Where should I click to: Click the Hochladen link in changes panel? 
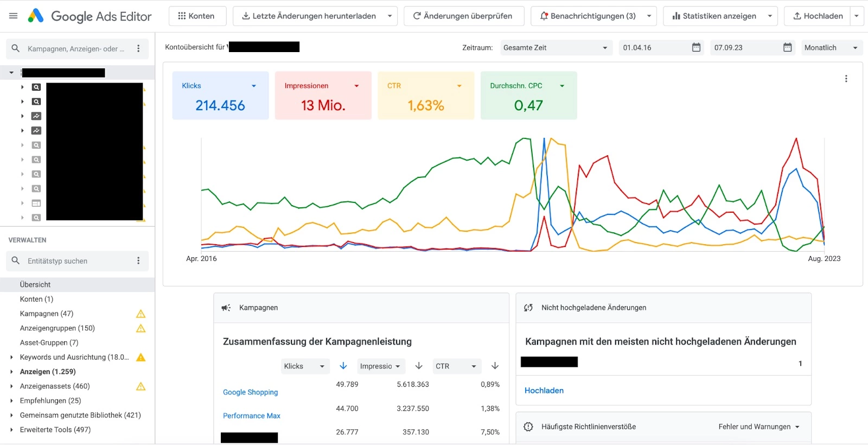544,391
